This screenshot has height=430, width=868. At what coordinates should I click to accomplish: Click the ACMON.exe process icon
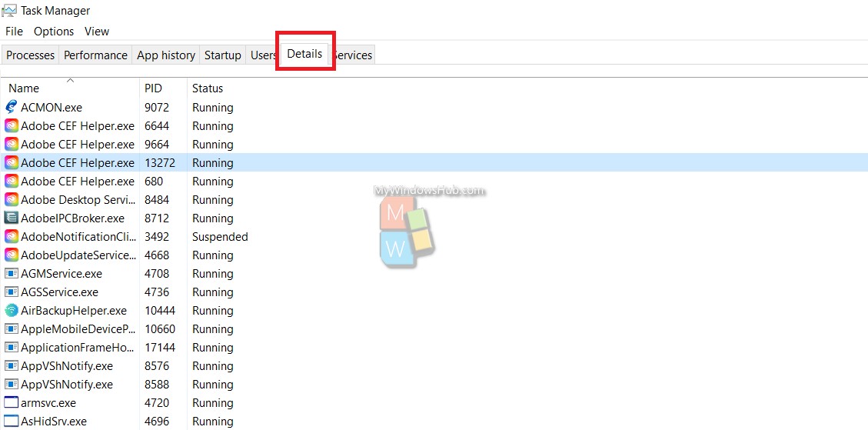pos(11,108)
